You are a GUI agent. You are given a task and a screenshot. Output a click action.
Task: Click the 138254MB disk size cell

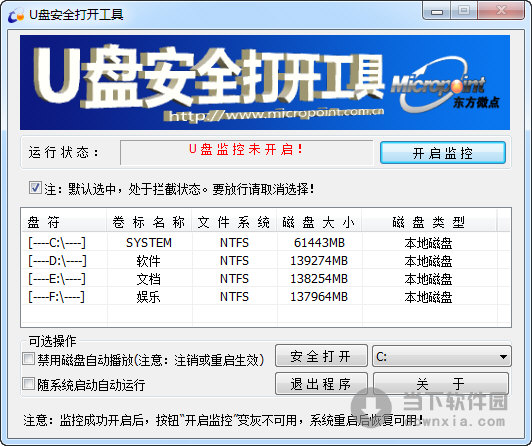pyautogui.click(x=319, y=279)
